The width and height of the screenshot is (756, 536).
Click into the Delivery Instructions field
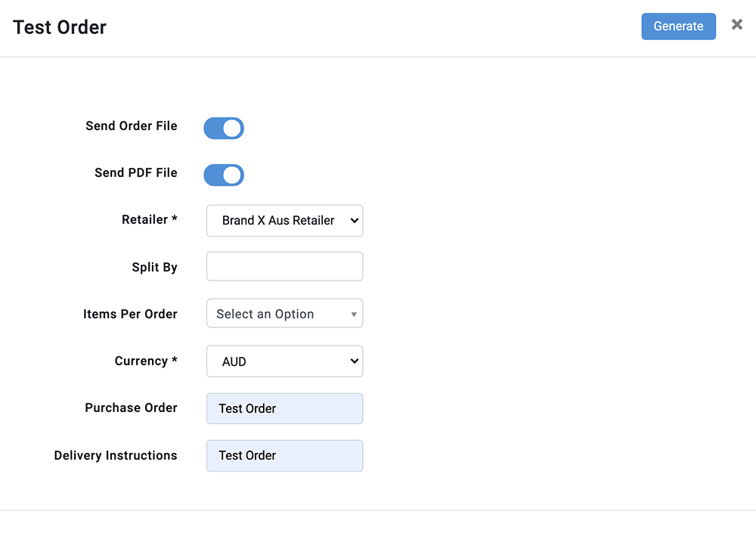pos(284,456)
